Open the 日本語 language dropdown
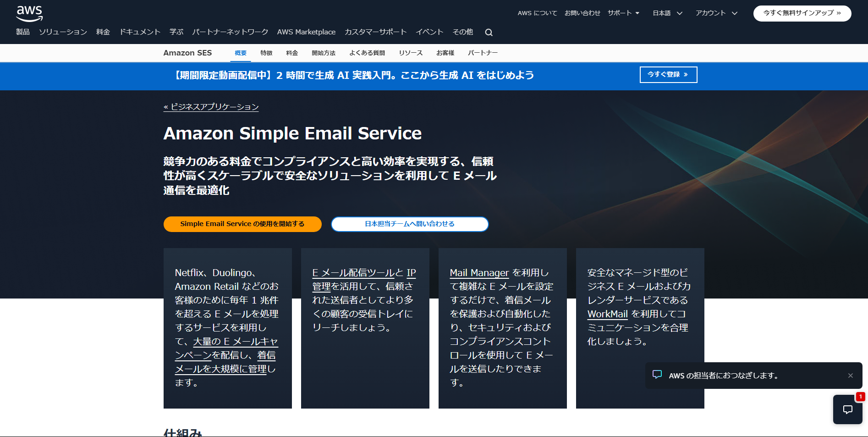 pyautogui.click(x=668, y=13)
